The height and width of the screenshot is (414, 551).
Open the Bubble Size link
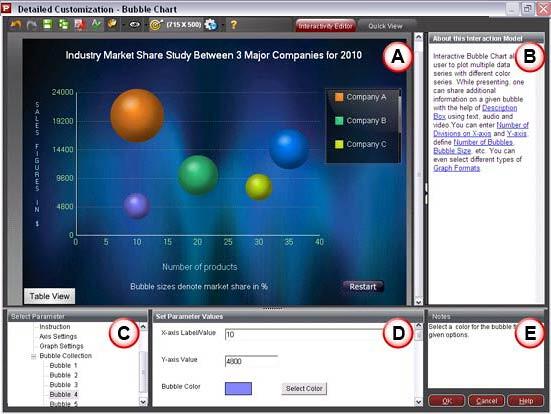point(452,151)
